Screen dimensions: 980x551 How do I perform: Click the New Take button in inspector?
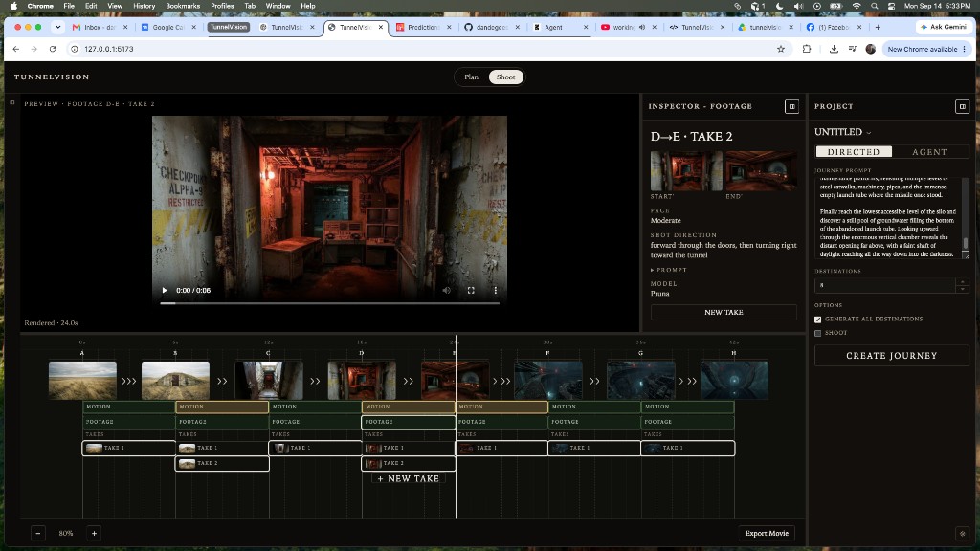(724, 313)
